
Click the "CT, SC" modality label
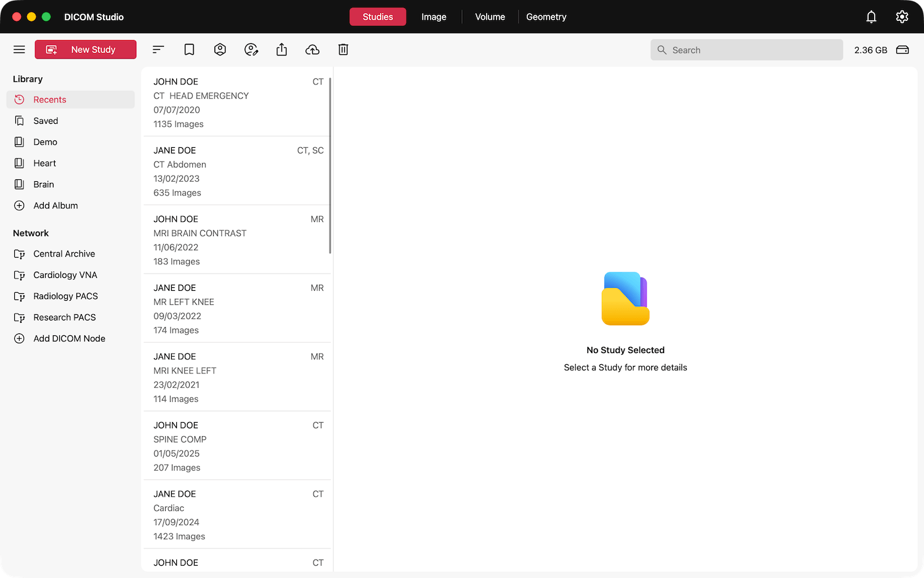pos(310,150)
